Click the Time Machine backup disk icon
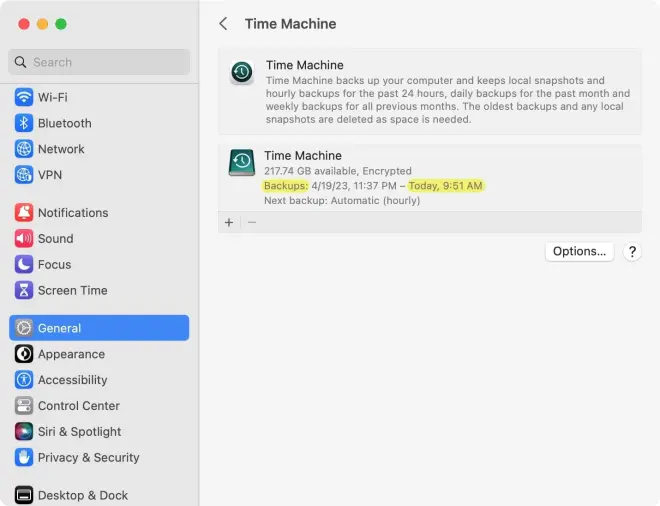This screenshot has width=660, height=506. click(x=242, y=162)
